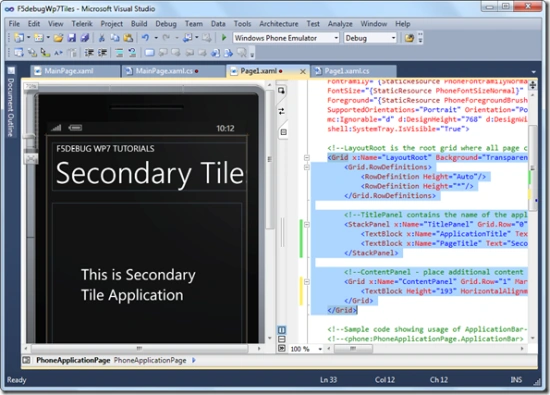This screenshot has width=550, height=395.
Task: Click the Ln 33 status bar entry
Action: [x=328, y=380]
